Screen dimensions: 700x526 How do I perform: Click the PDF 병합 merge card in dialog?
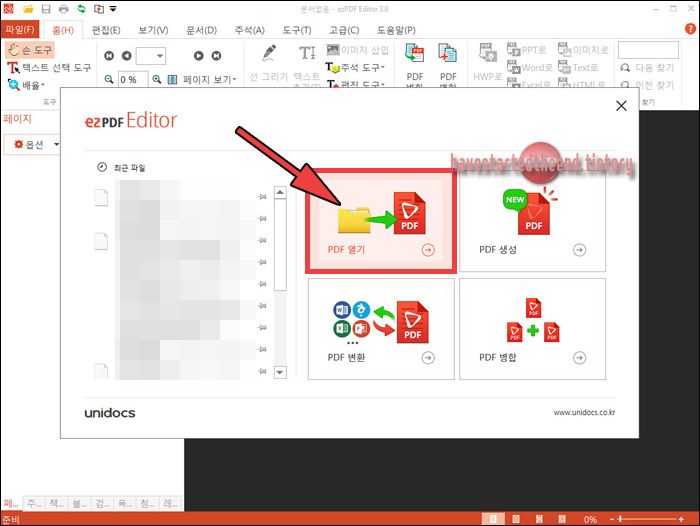coord(532,329)
